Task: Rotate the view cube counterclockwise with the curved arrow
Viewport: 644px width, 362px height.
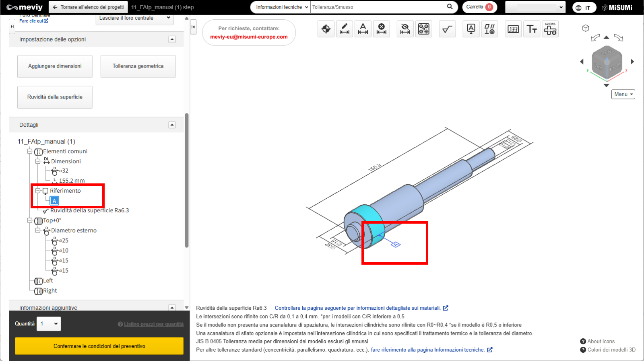Action: 595,38
